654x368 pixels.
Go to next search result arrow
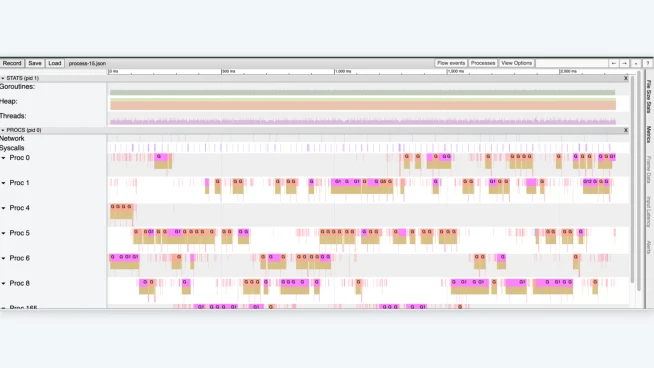(x=624, y=63)
